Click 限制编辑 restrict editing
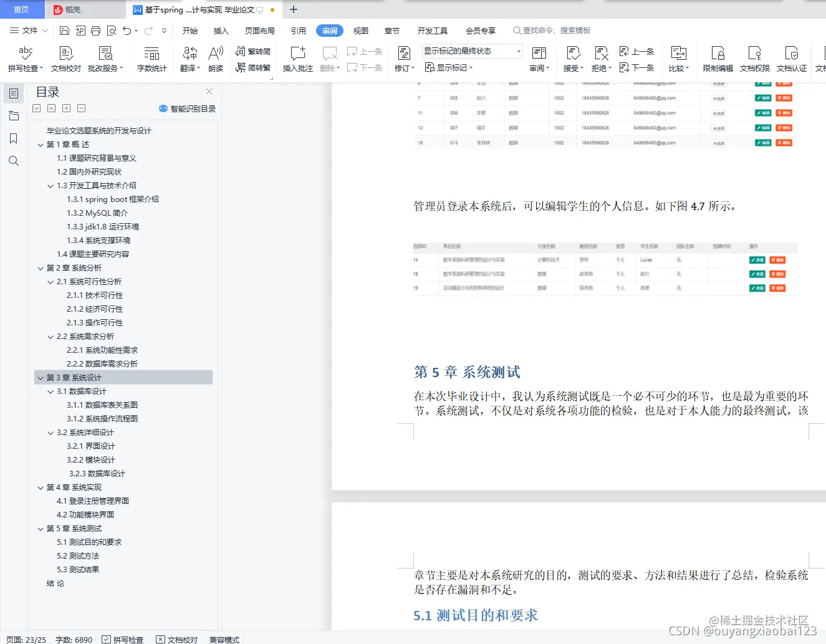Image resolution: width=826 pixels, height=644 pixels. tap(718, 59)
